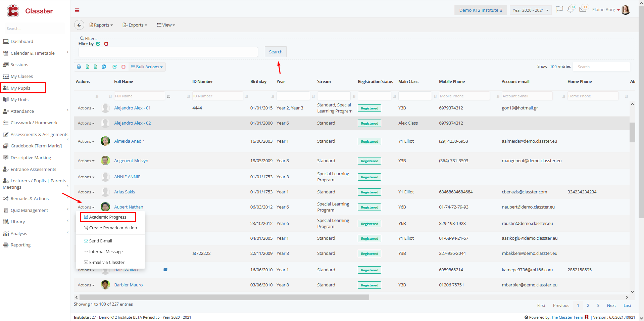The height and width of the screenshot is (321, 644).
Task: Open the Bulk Actions dropdown
Action: pyautogui.click(x=147, y=67)
